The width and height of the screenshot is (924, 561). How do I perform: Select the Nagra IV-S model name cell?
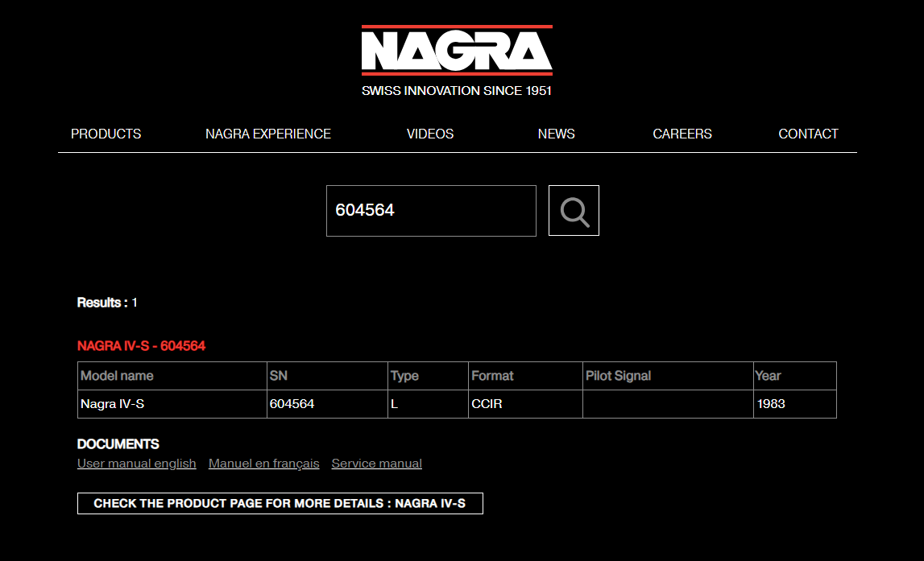point(172,404)
